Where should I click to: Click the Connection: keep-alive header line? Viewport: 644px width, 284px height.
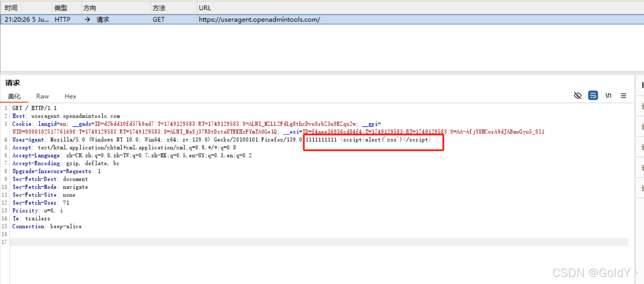coord(47,226)
